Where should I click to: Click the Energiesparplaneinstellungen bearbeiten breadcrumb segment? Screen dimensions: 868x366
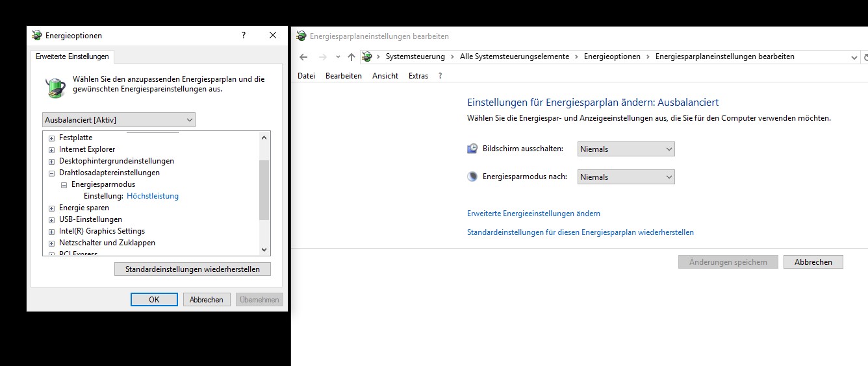725,56
